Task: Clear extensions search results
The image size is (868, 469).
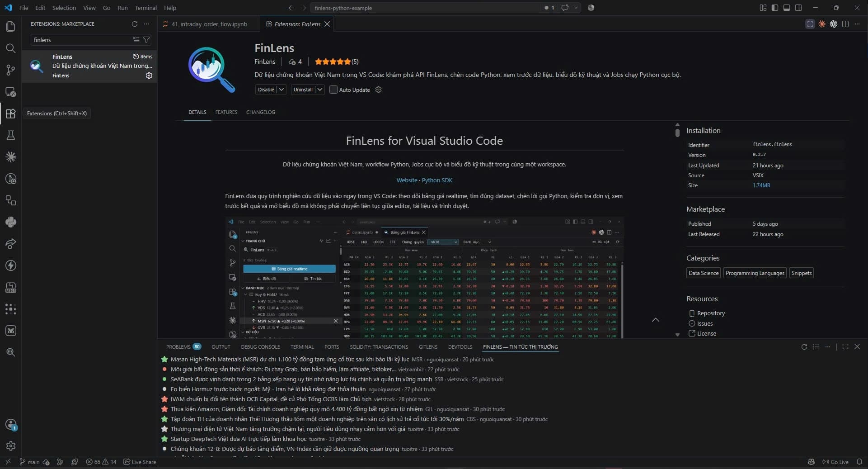Action: pyautogui.click(x=136, y=40)
